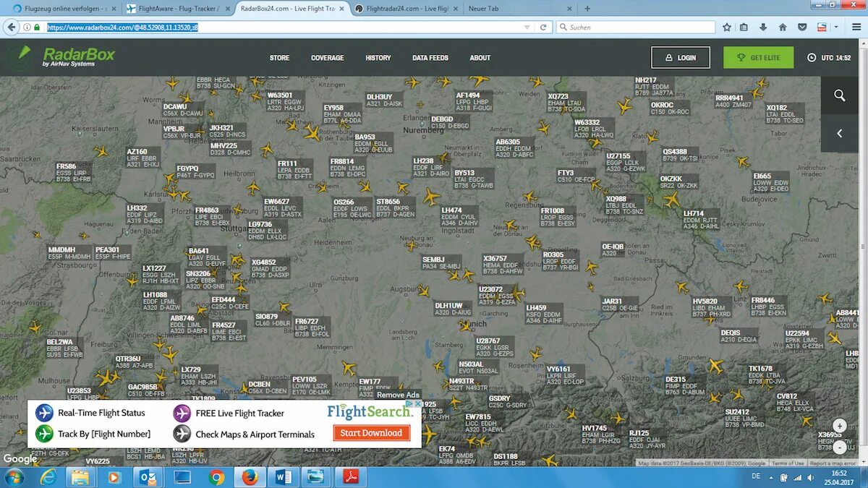Go to Firefox home page icon

point(783,27)
